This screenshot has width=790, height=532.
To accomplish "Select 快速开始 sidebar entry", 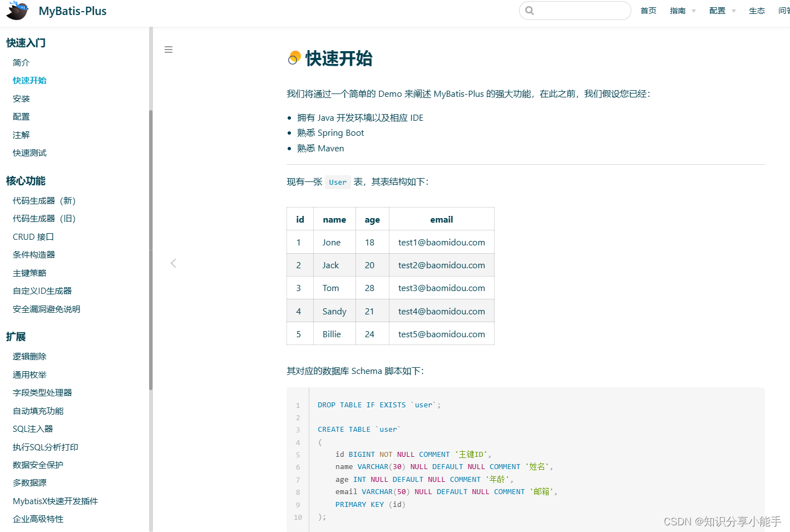I will point(29,80).
